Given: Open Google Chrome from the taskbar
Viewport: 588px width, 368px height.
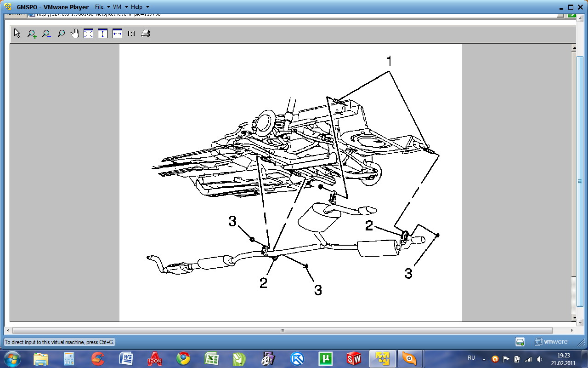Looking at the screenshot, I should [x=183, y=358].
